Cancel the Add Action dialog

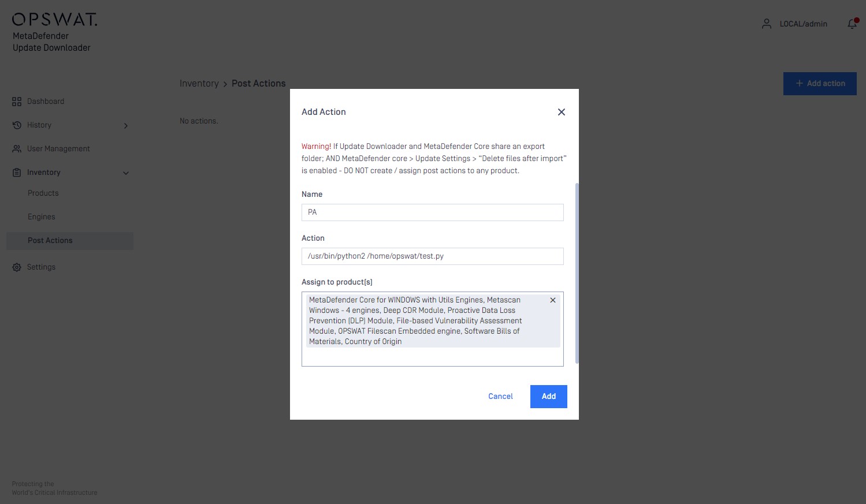pyautogui.click(x=500, y=397)
